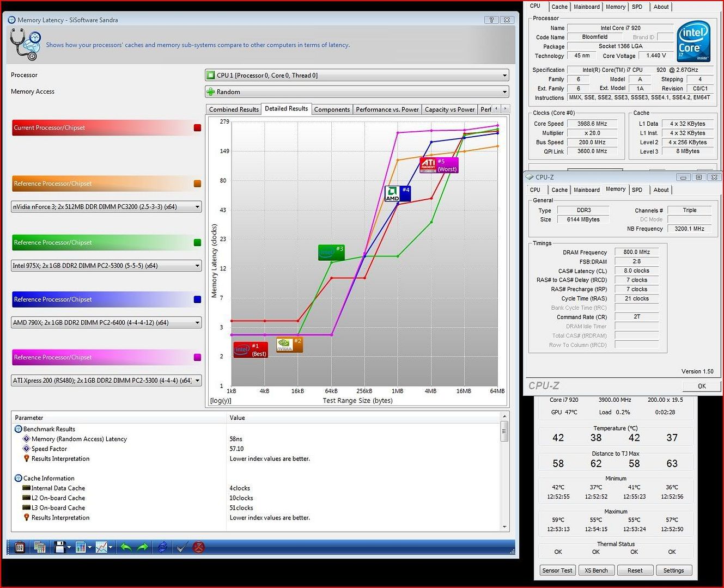The image size is (724, 588).
Task: Click the magenta reference chipset color swatch
Action: tap(197, 358)
